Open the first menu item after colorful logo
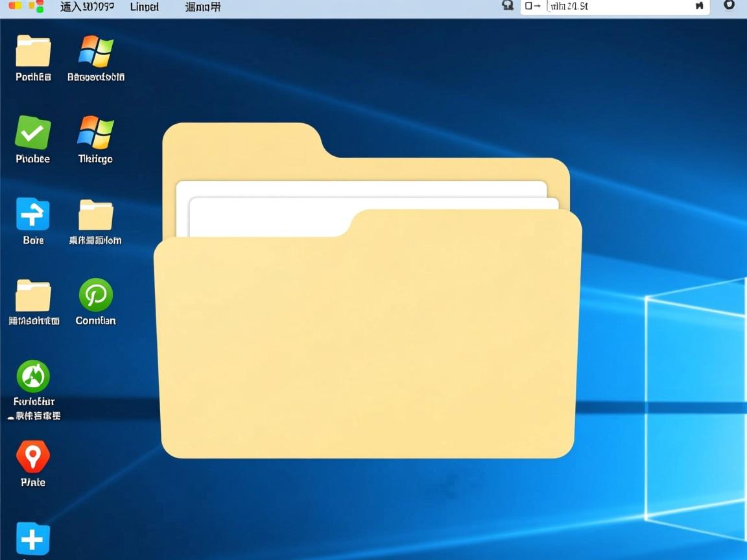The image size is (747, 560). pyautogui.click(x=87, y=7)
